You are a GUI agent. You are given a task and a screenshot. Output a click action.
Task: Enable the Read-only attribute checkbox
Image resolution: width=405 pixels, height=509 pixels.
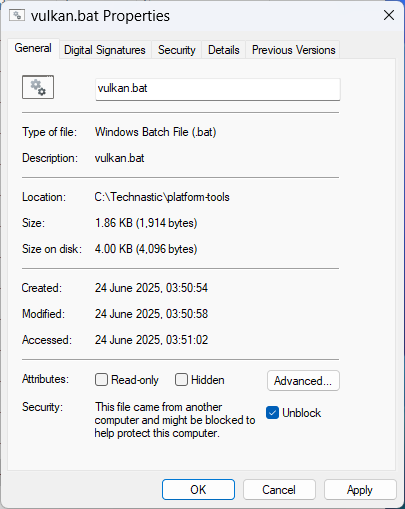pos(101,380)
